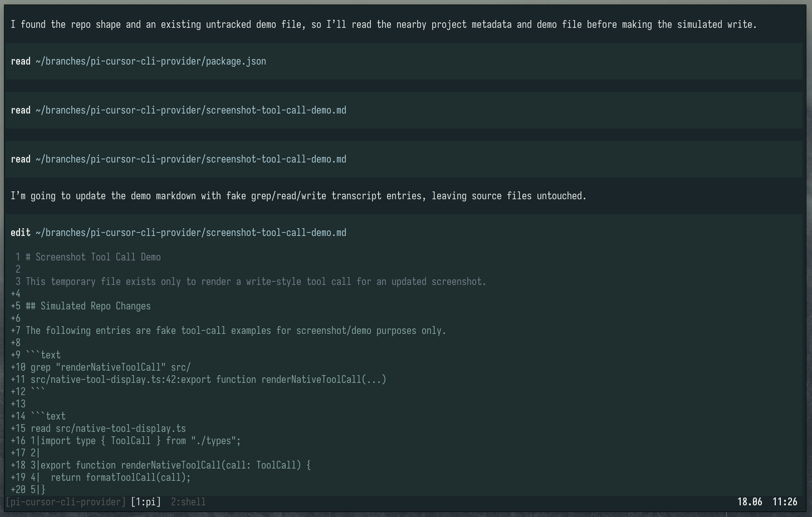Viewport: 812px width, 517px height.
Task: Click the message "I'm going to update the demo markdown"
Action: 299,196
